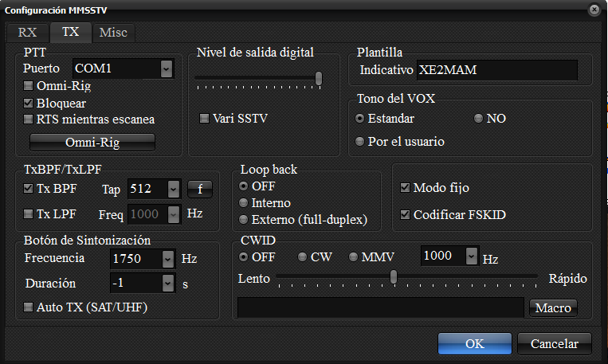Adjust the Nivel de salida digital slider
Screen dimensions: 608x364
(319, 78)
